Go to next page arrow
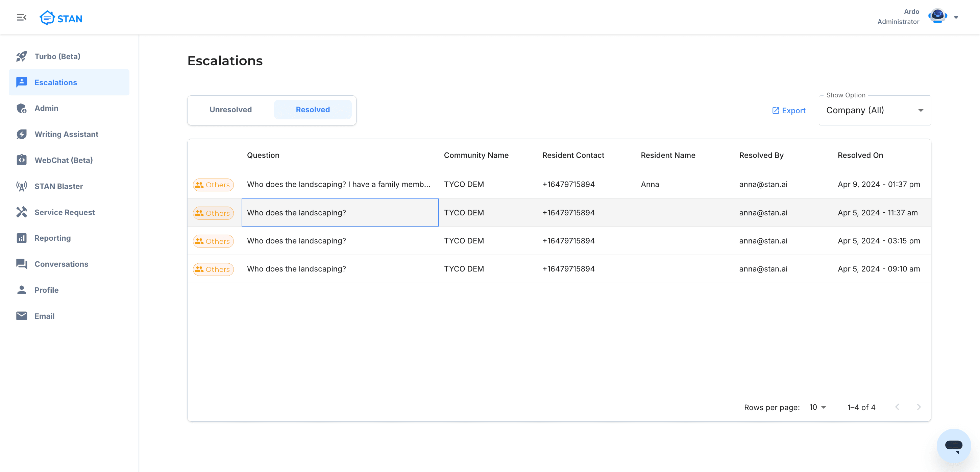The height and width of the screenshot is (472, 980). point(918,407)
